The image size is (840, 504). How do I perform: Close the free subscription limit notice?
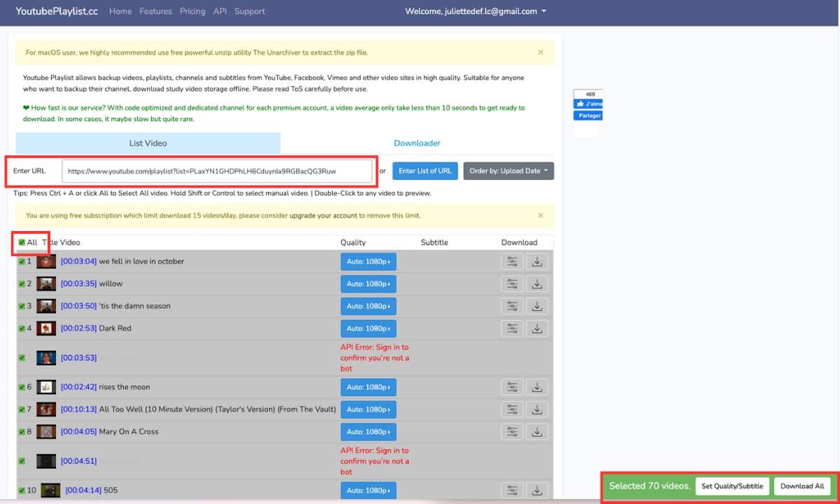(x=540, y=216)
